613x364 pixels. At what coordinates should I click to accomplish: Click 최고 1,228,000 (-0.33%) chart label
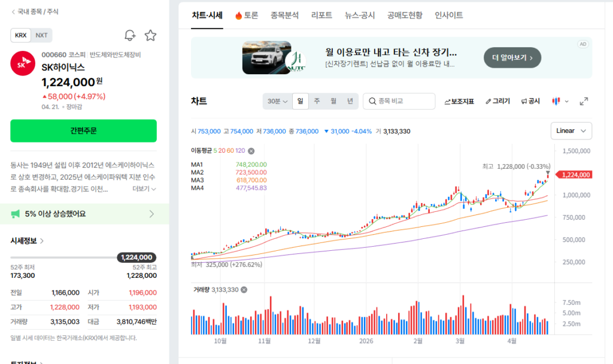[x=516, y=166]
